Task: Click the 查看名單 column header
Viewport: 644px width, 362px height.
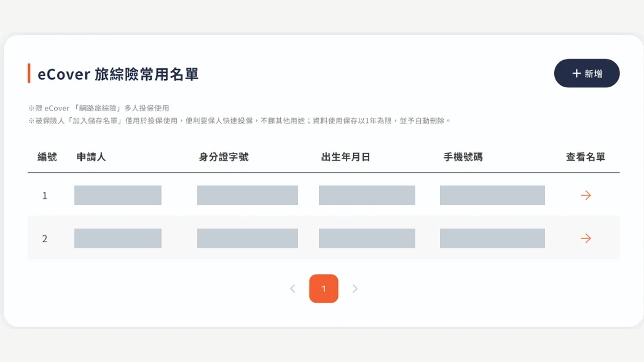Action: [x=585, y=157]
